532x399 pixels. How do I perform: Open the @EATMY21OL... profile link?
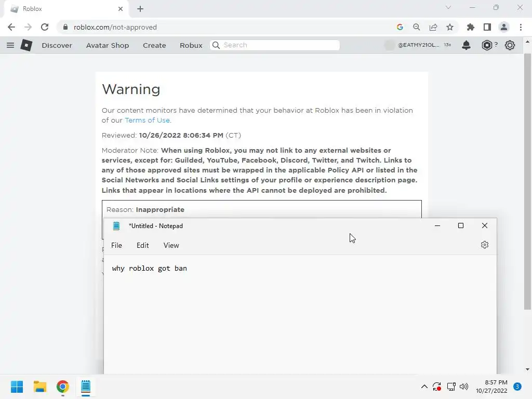point(418,45)
